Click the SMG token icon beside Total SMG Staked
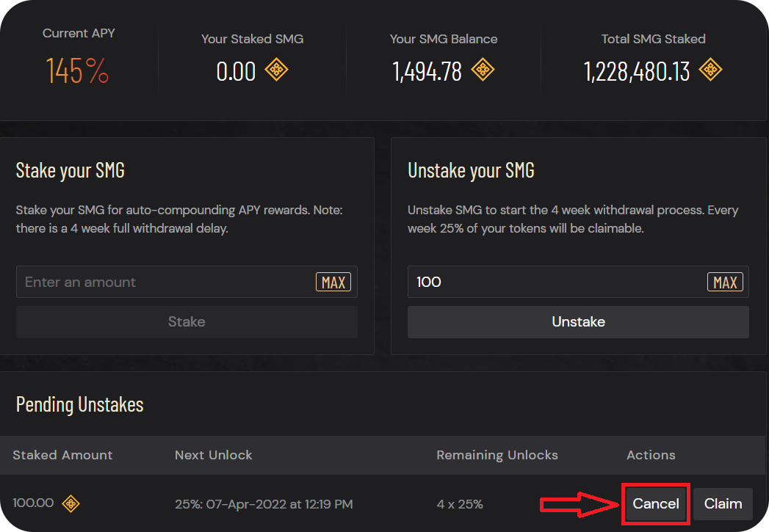The width and height of the screenshot is (769, 532). click(711, 70)
